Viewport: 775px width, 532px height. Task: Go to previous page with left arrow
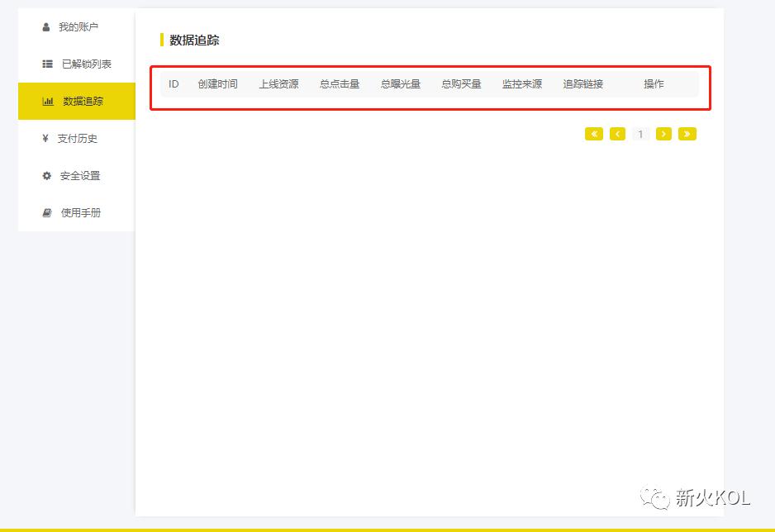(x=617, y=134)
